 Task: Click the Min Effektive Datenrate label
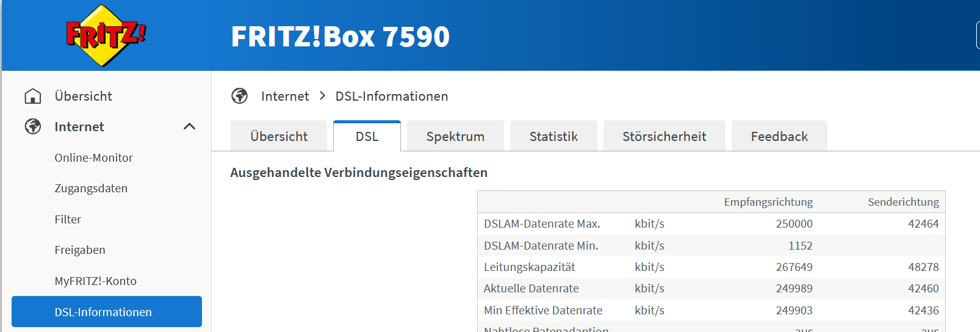pos(542,310)
